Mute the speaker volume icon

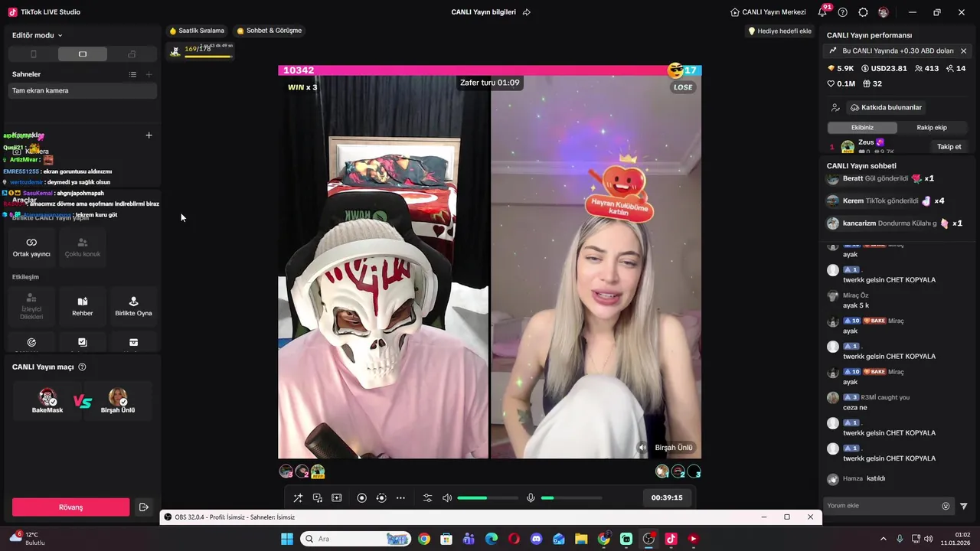point(447,498)
